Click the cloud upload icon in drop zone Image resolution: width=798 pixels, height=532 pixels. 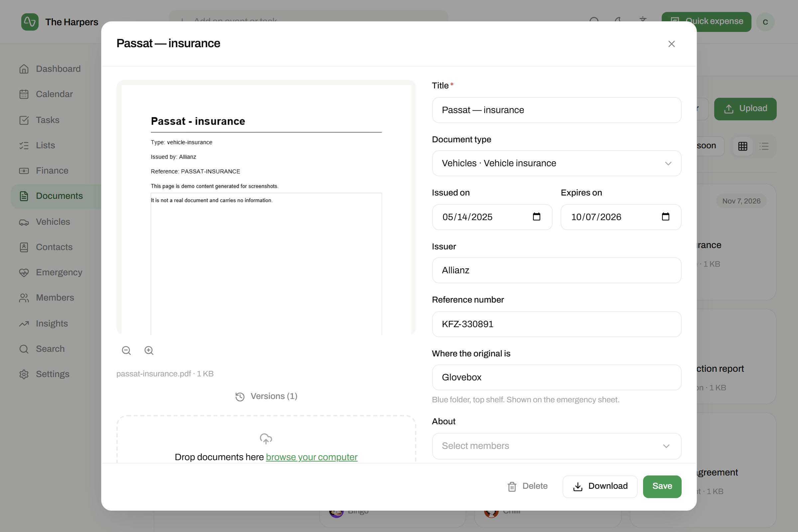(266, 439)
